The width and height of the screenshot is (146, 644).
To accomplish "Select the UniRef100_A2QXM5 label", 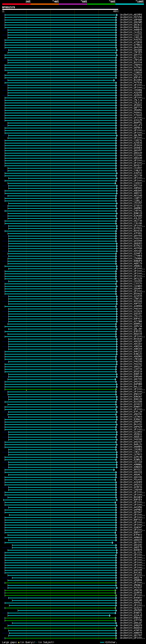I will pos(131,93).
